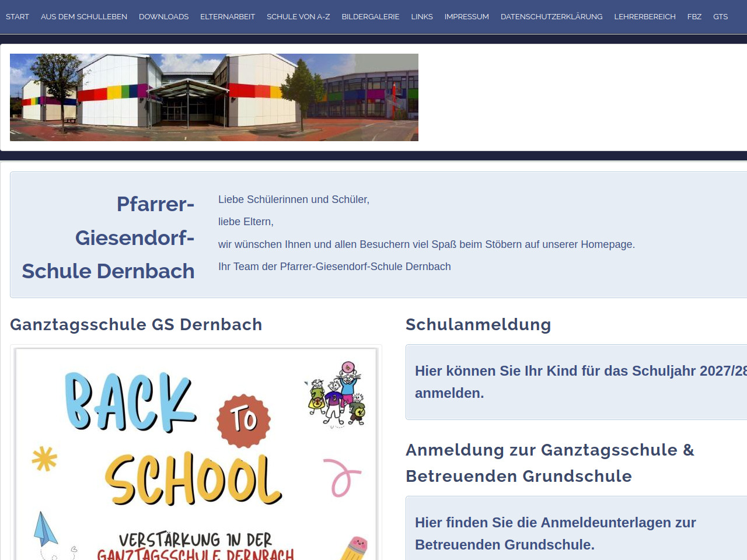Open Schule von A-Z page
Screen dimensions: 747x560
coord(298,17)
